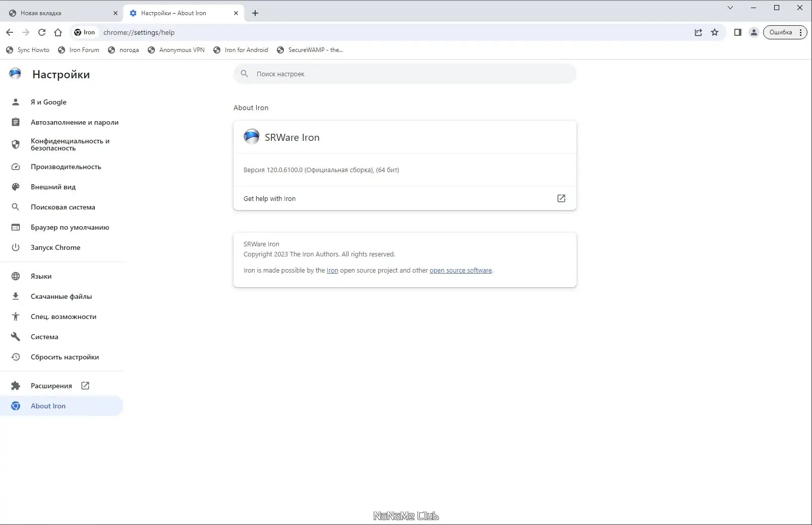This screenshot has height=525, width=812.
Task: Click the external link icon for Iron help
Action: (561, 198)
